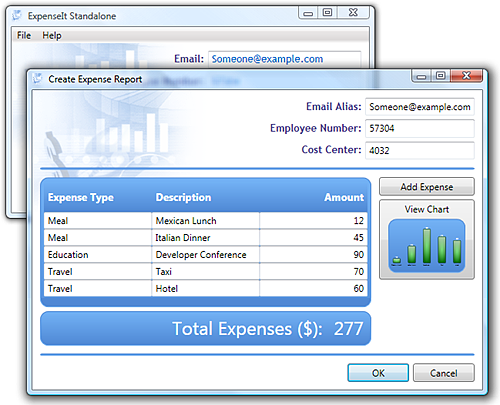Open the File menu in ExpenseIt Standalone

click(x=24, y=35)
